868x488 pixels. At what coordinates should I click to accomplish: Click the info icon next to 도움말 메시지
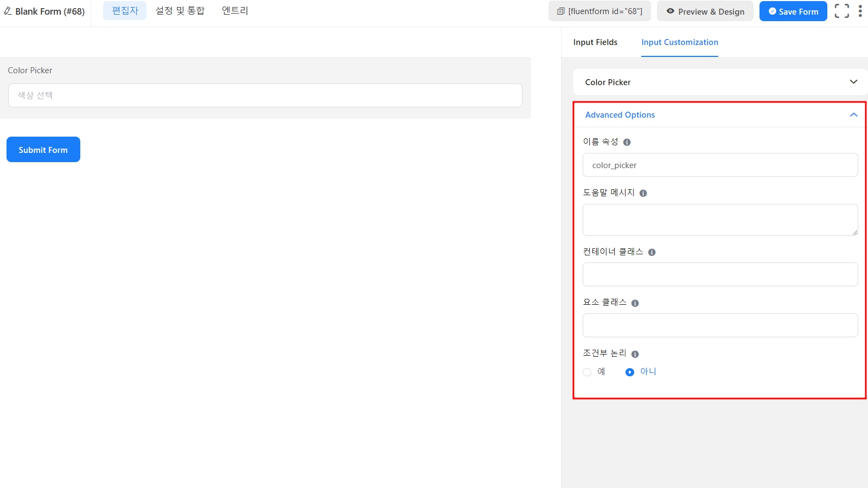pos(643,193)
